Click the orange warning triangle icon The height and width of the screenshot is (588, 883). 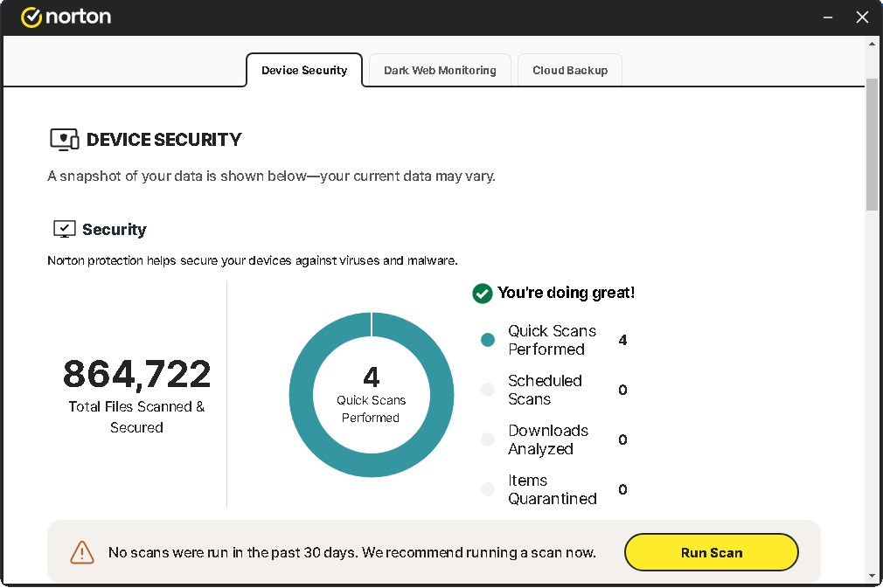81,552
